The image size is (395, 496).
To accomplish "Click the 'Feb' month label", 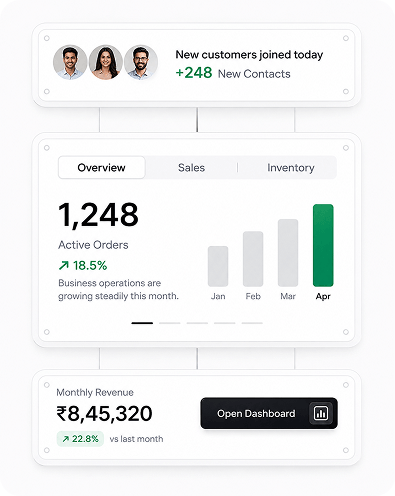I will click(x=253, y=296).
